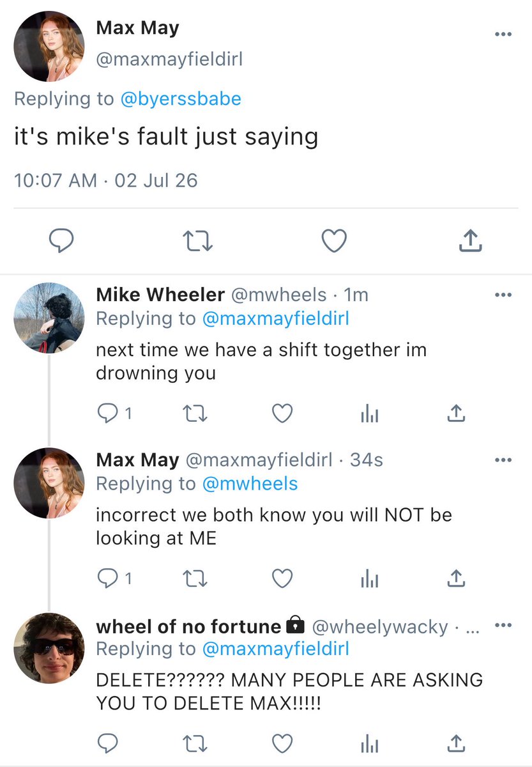Open Mike Wheeler's profile picture

click(49, 318)
